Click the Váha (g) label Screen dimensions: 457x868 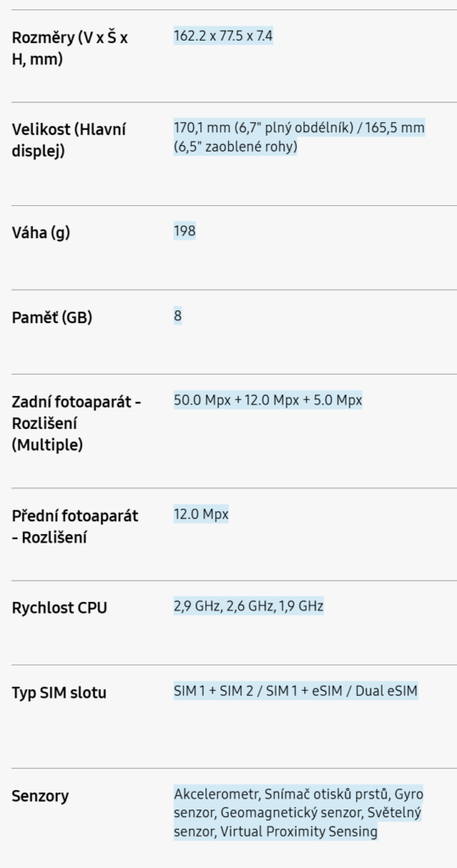[41, 233]
